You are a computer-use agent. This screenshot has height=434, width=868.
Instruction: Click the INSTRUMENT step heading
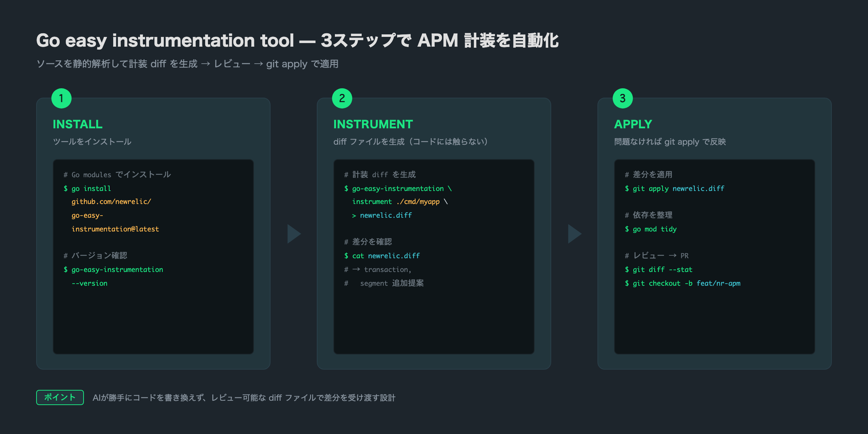tap(373, 124)
